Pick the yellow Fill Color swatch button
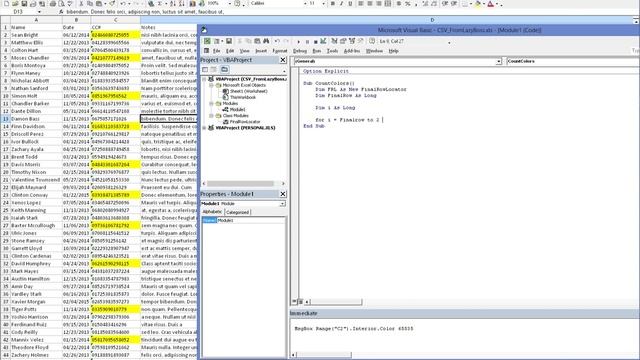Screen dimensions: 640x360 pyautogui.click(x=478, y=4)
